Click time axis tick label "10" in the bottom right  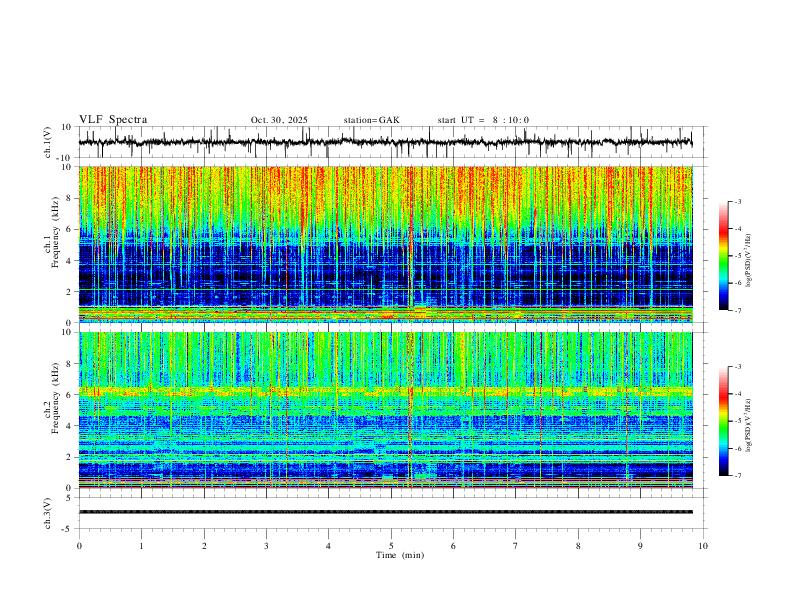(x=703, y=546)
